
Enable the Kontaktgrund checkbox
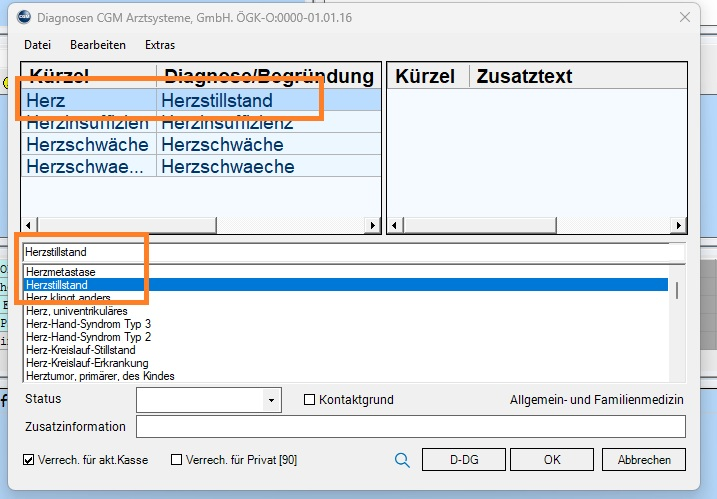309,400
